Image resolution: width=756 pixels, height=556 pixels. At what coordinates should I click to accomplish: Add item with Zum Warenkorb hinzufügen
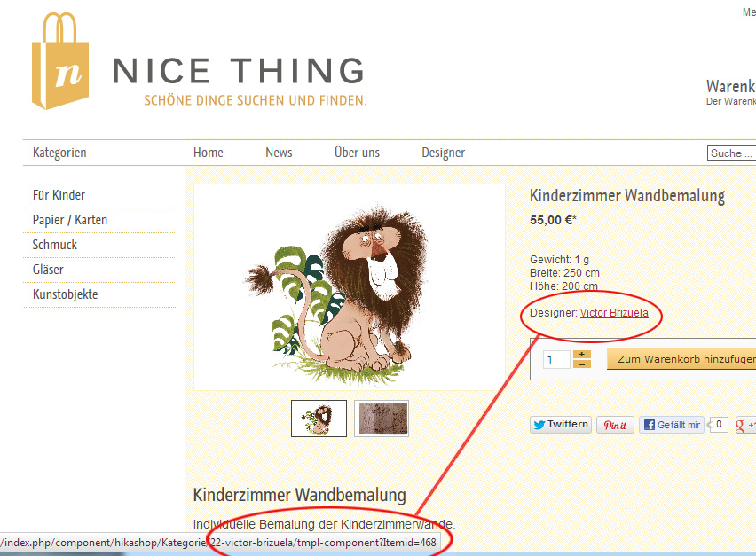pyautogui.click(x=681, y=359)
